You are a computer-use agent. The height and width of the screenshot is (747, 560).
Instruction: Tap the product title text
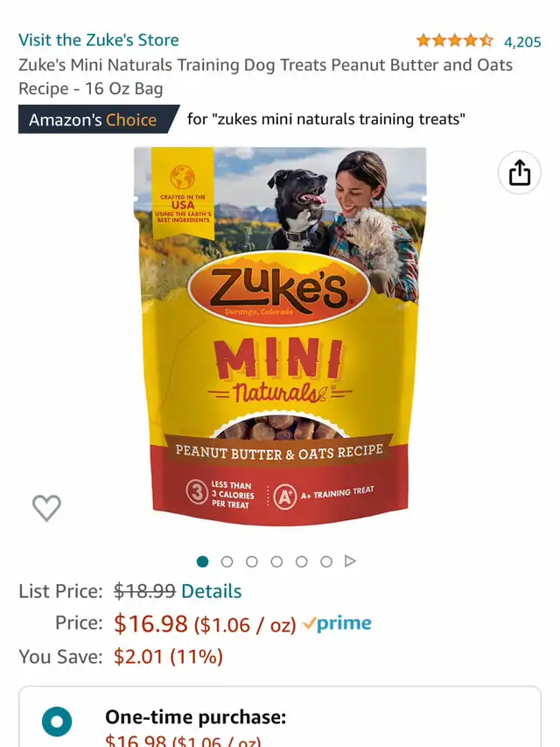tap(265, 76)
